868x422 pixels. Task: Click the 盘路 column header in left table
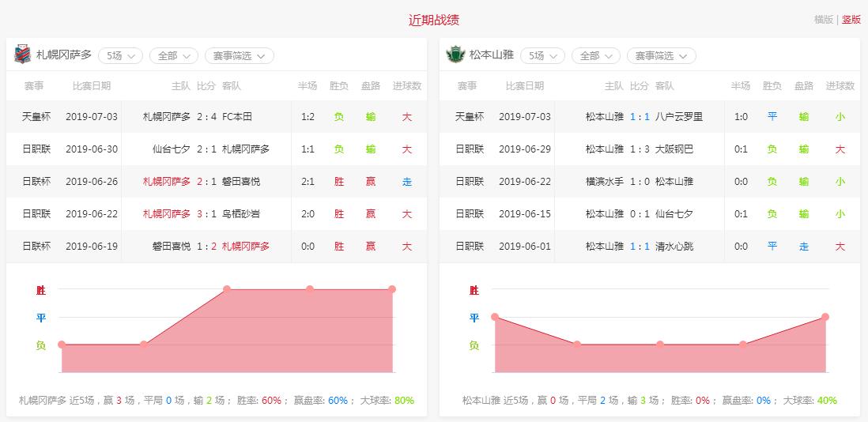[x=371, y=85]
